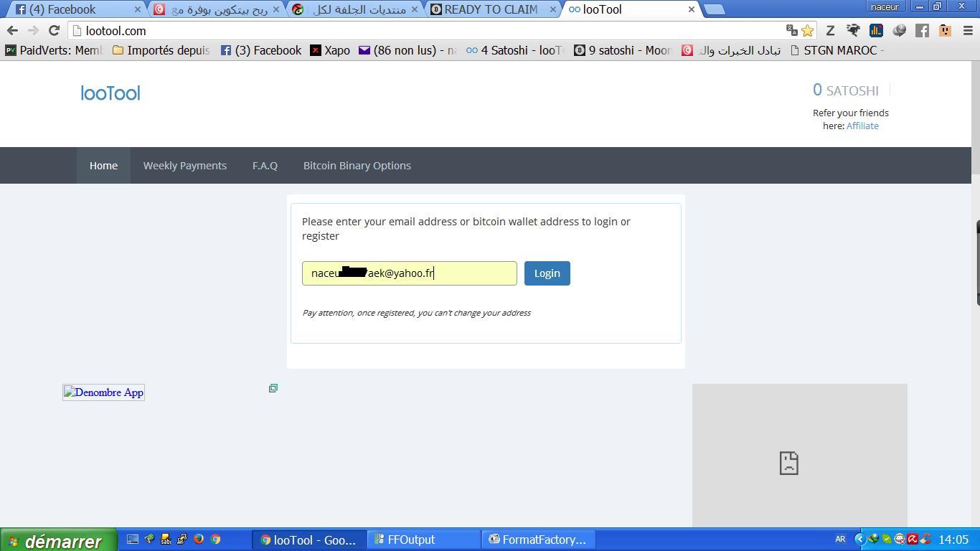Go back using the browser back arrow
This screenshot has width=980, height=551.
click(12, 31)
